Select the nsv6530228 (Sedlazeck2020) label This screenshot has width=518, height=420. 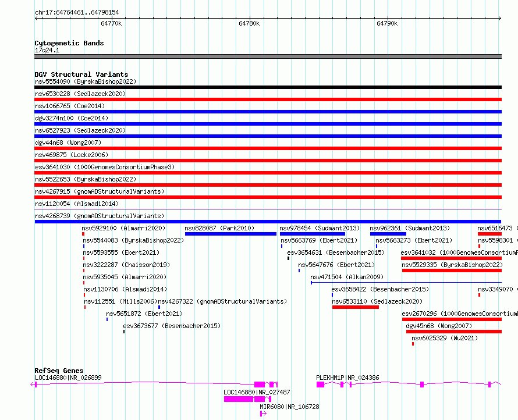(x=80, y=94)
